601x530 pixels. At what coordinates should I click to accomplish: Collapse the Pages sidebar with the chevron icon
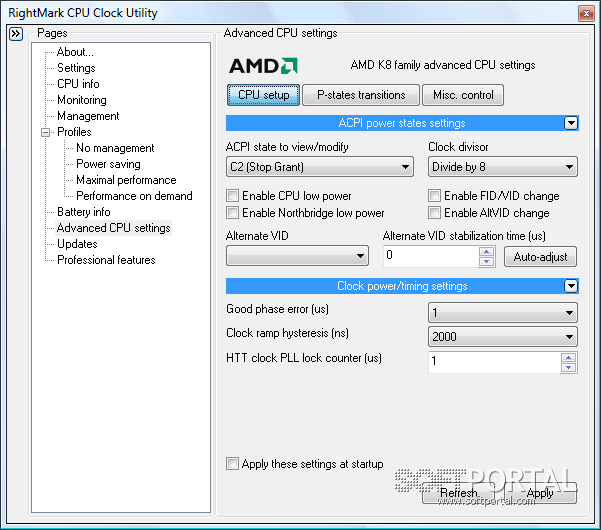click(x=16, y=34)
